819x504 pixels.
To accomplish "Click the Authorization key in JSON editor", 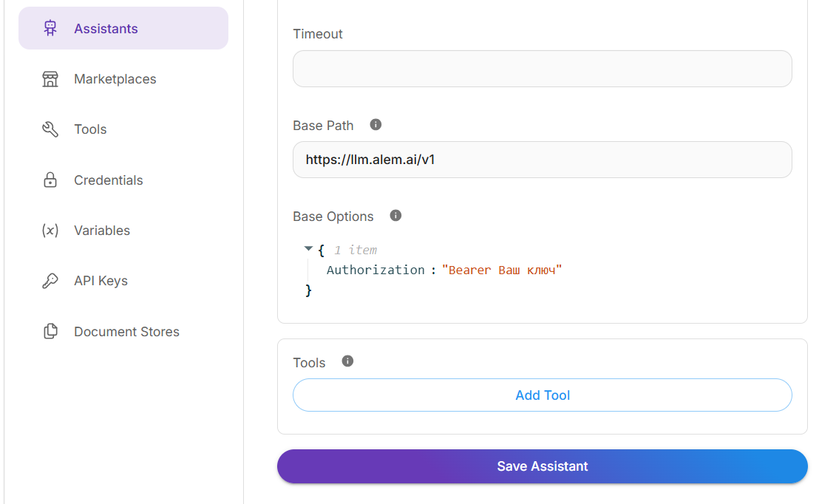I will (x=375, y=270).
